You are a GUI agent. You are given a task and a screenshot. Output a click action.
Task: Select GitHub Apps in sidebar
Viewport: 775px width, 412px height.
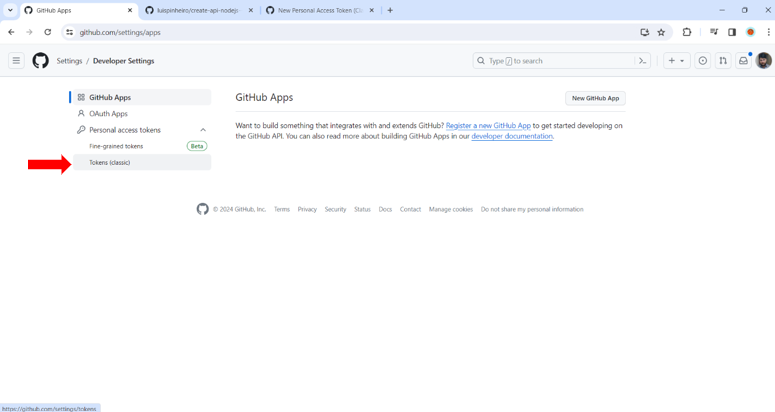(x=142, y=97)
